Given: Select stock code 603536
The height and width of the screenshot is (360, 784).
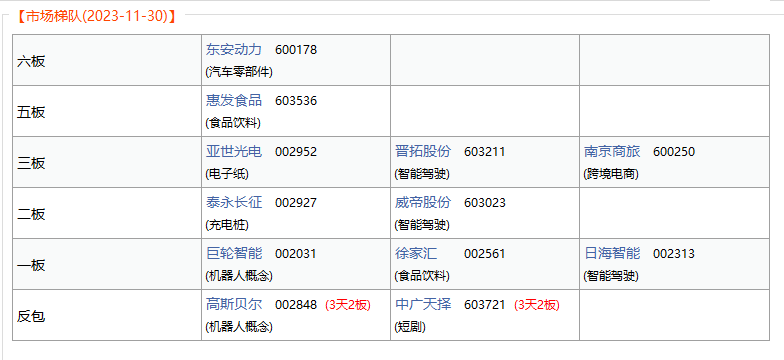Looking at the screenshot, I should point(296,101).
